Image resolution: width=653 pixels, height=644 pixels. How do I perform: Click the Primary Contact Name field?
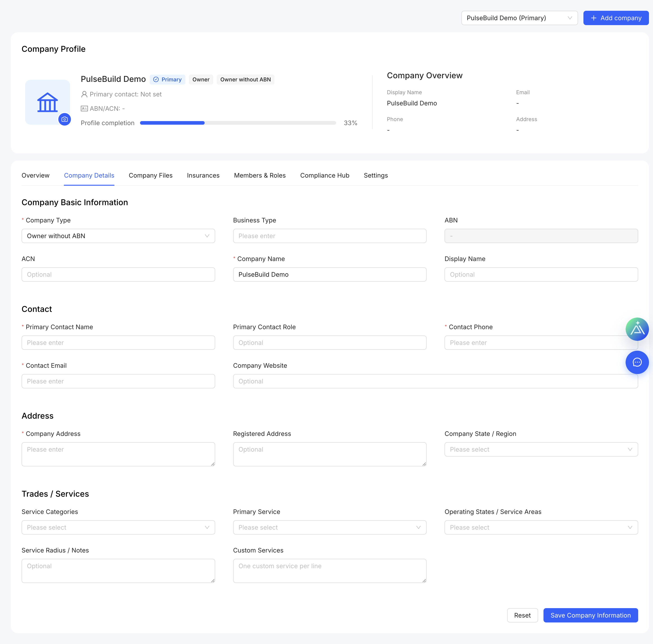point(118,343)
